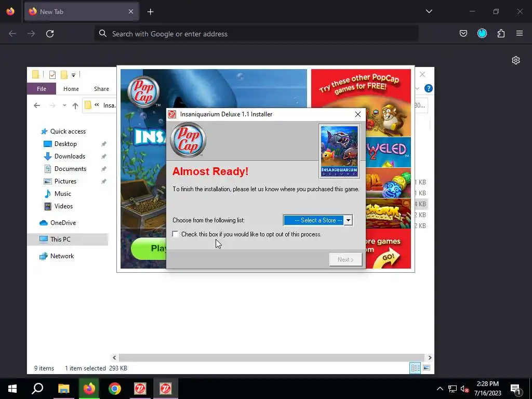Open the Share ribbon tab in File Explorer
This screenshot has width=532, height=399.
[x=101, y=89]
